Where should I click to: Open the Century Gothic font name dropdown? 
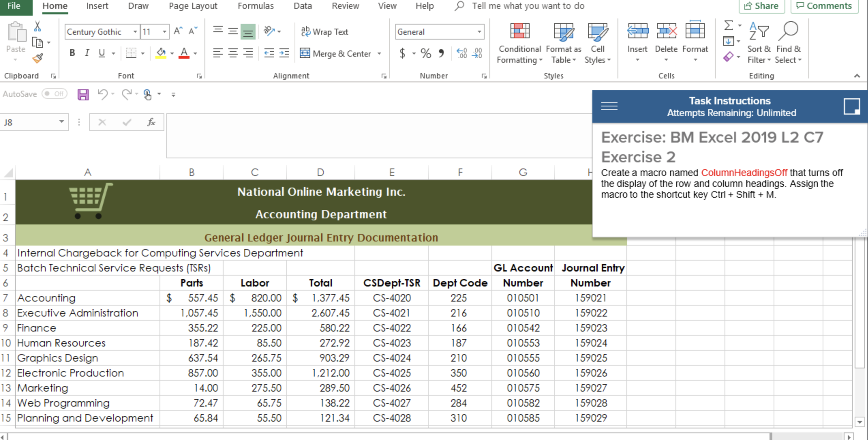click(135, 32)
